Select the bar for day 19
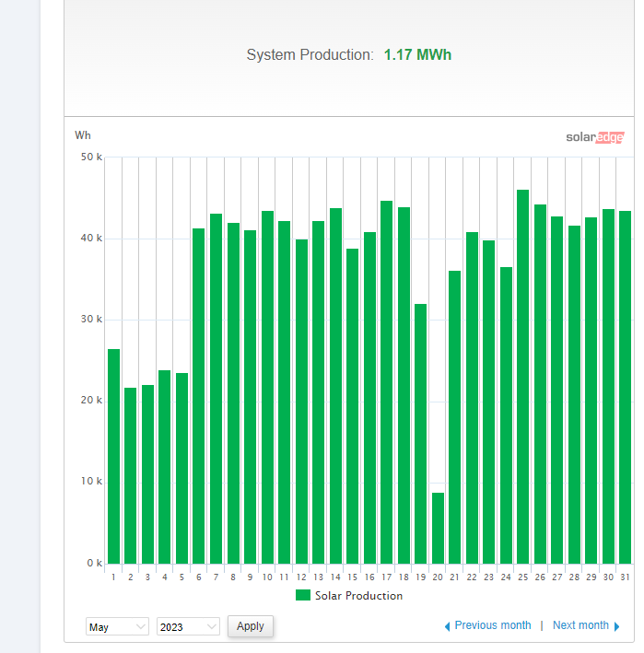This screenshot has width=644, height=653. [x=421, y=434]
